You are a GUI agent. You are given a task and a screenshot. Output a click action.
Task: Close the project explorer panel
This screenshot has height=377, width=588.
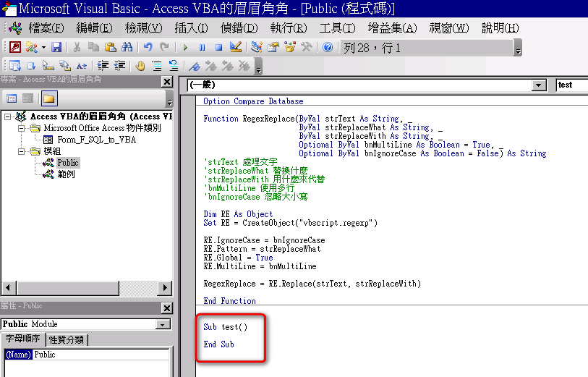coord(167,82)
